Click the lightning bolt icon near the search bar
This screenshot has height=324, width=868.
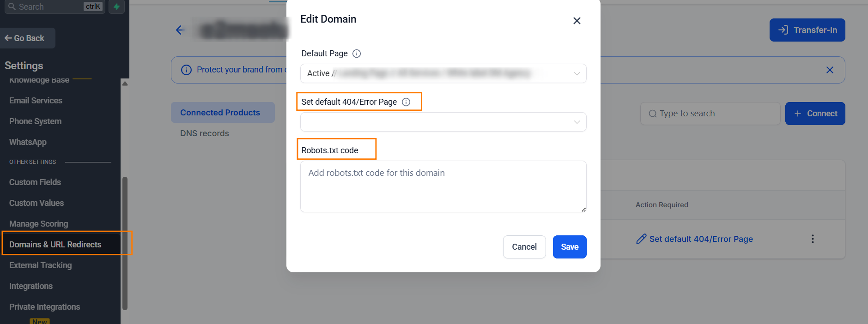(116, 6)
